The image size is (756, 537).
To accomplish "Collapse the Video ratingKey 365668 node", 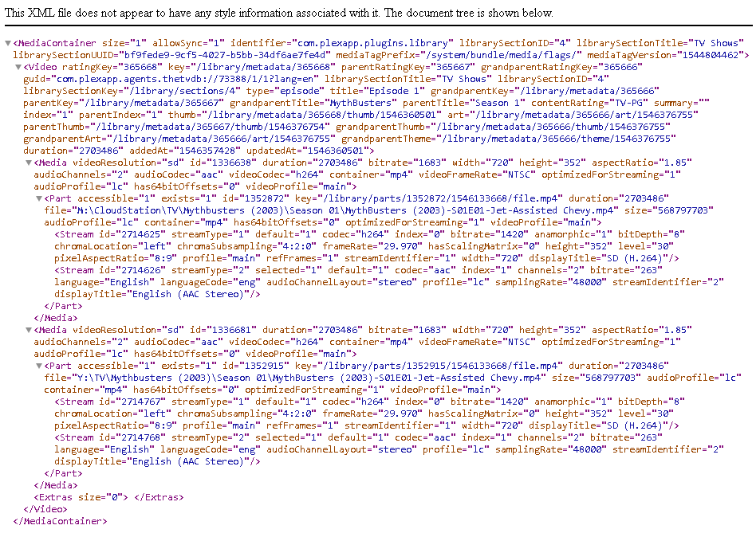I will (x=18, y=67).
